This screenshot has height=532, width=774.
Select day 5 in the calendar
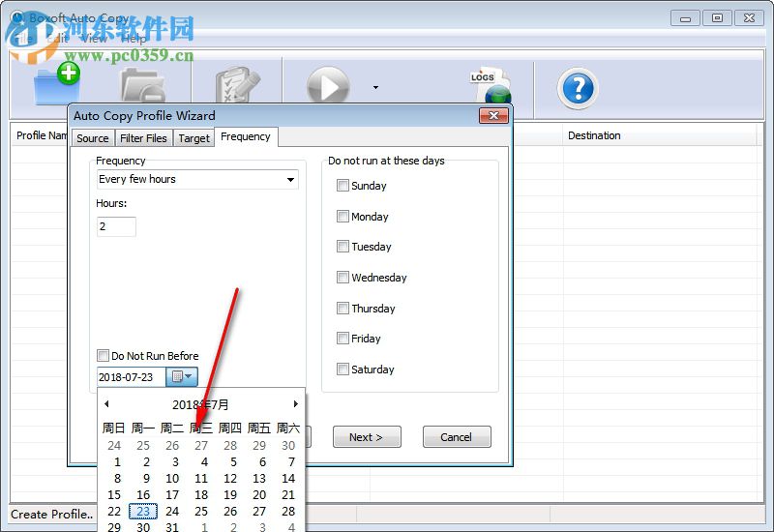pyautogui.click(x=233, y=462)
